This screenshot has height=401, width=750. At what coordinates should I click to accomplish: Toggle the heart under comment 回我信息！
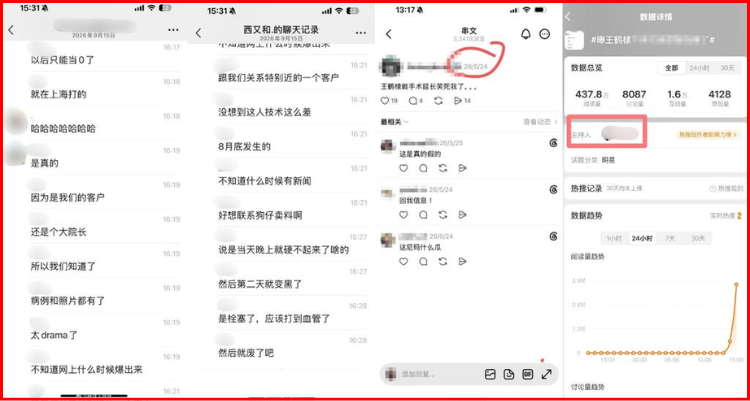[x=403, y=215]
